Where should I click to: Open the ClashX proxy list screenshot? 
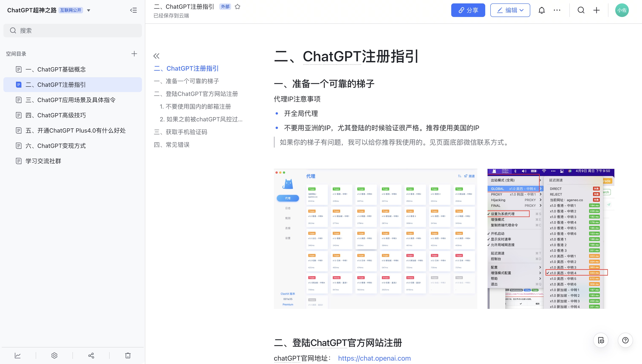(375, 239)
